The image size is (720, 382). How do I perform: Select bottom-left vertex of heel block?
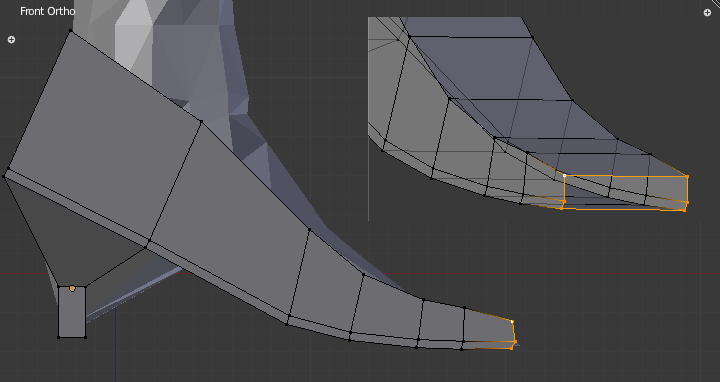pyautogui.click(x=59, y=337)
